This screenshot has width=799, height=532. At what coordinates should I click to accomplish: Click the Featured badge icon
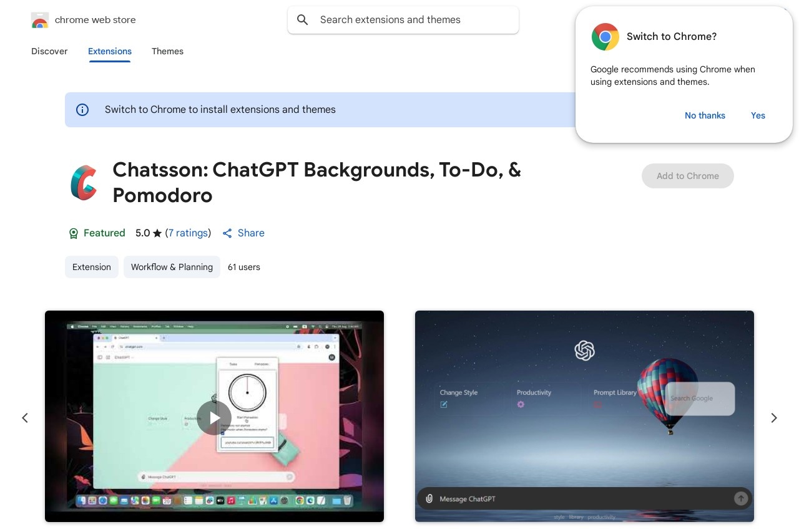coord(74,233)
